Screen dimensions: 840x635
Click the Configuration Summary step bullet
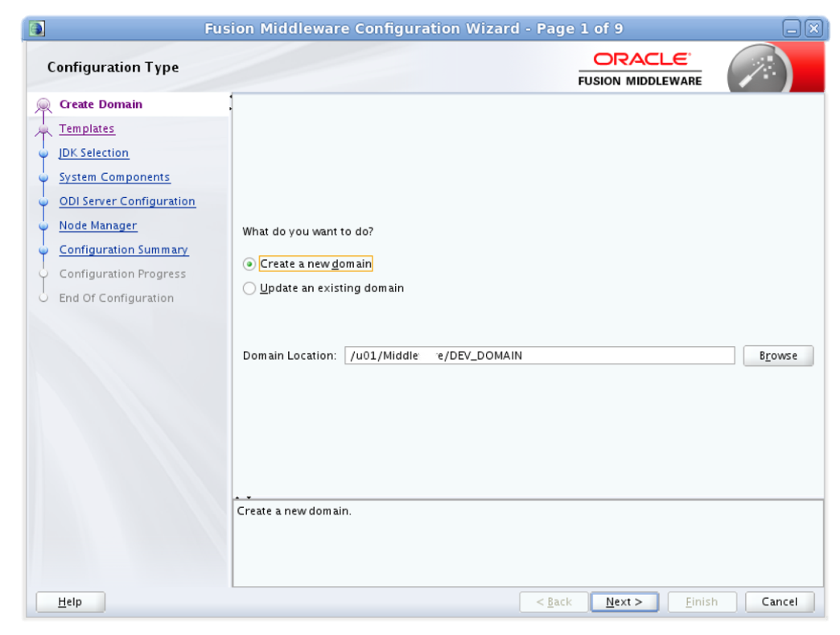coord(44,250)
